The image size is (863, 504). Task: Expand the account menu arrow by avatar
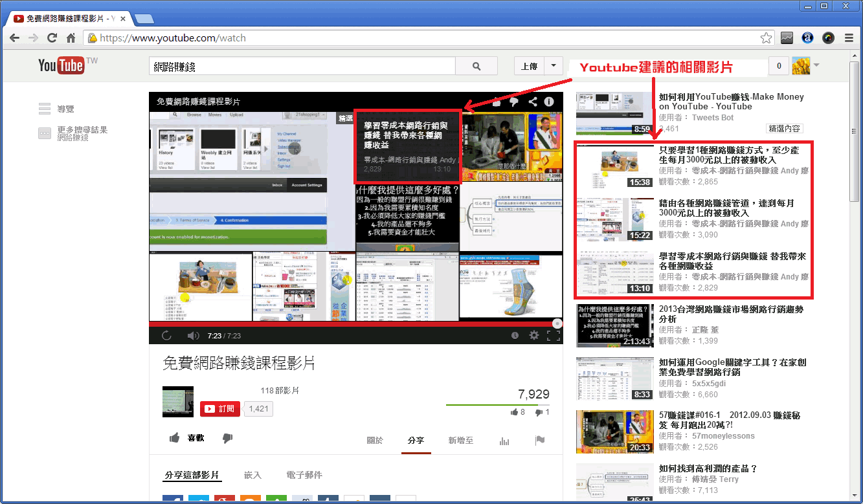(x=816, y=65)
